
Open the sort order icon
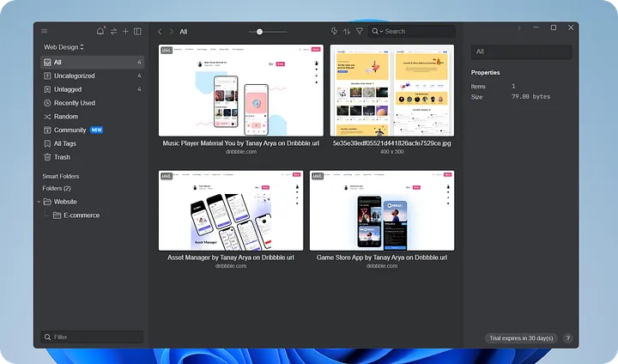(347, 31)
